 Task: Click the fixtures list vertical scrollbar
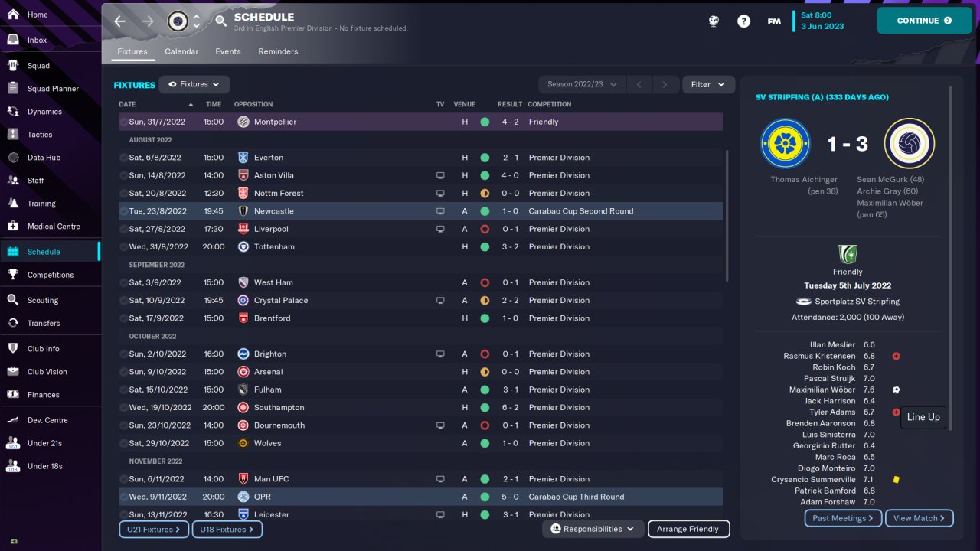727,216
